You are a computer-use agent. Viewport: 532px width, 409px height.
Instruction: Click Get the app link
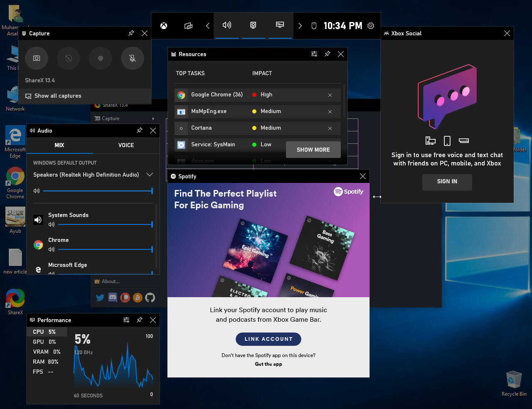pos(268,364)
